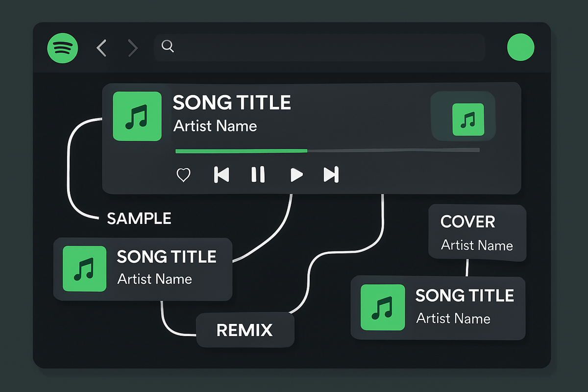Image resolution: width=588 pixels, height=392 pixels.
Task: Pause the current song
Action: [x=258, y=174]
